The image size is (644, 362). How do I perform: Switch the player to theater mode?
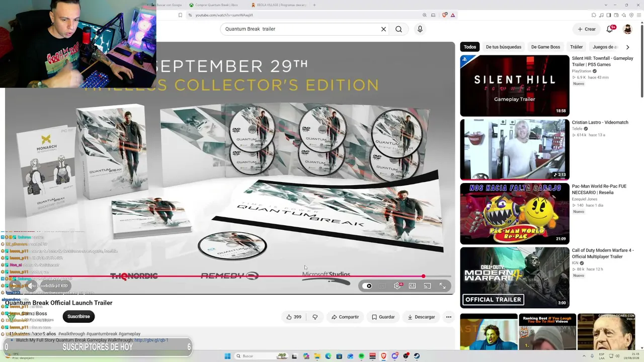click(412, 286)
